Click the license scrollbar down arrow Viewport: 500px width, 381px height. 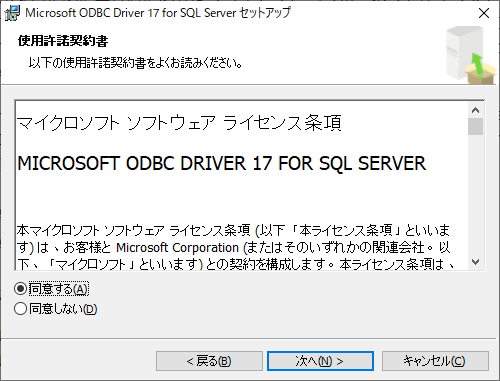[475, 262]
